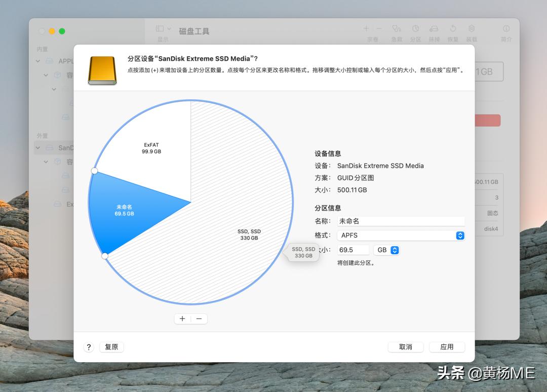Open help via the question mark icon
The height and width of the screenshot is (392, 547).
(x=89, y=347)
